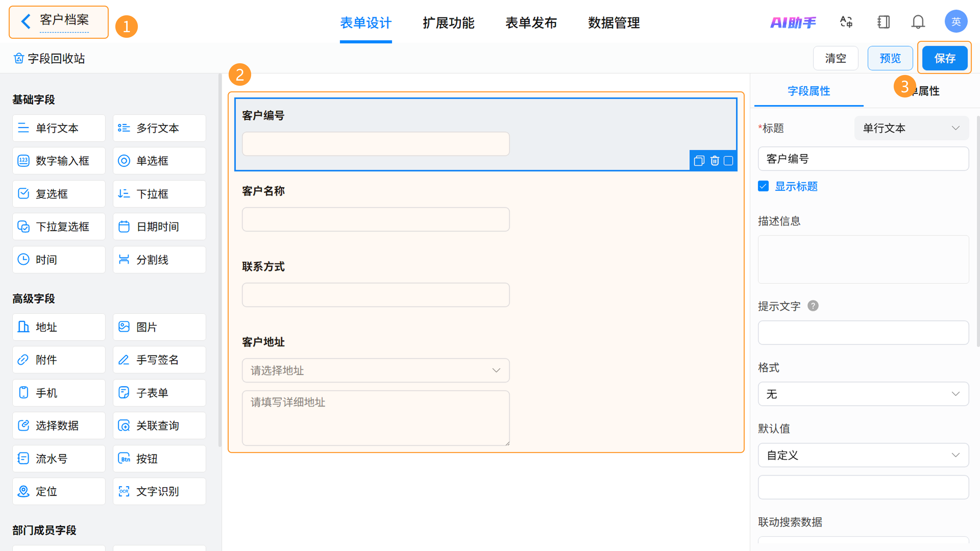Screen dimensions: 980x551
Task: Go to the 数据管理 tab
Action: pyautogui.click(x=614, y=23)
